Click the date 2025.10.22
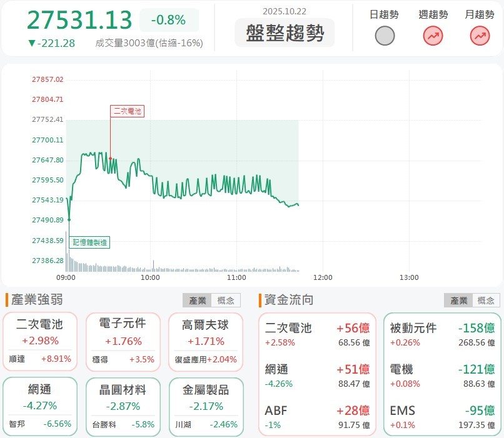The image size is (504, 438). 285,12
